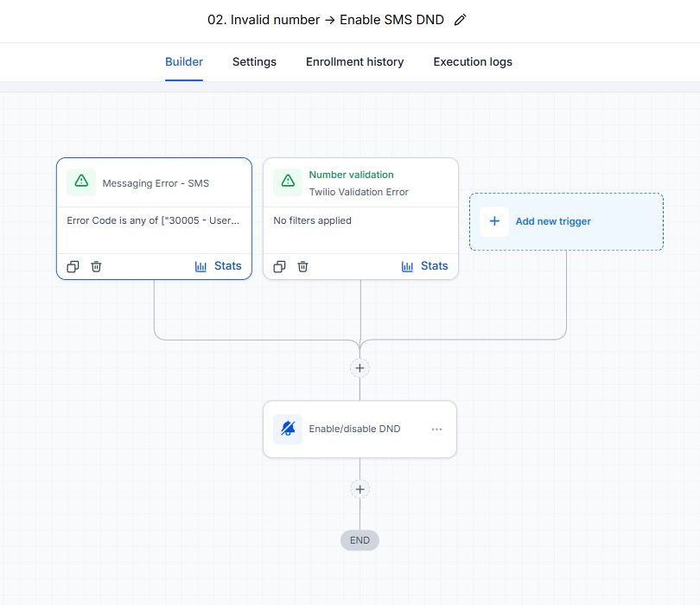The width and height of the screenshot is (700, 605).
Task: Click the workflow title text
Action: [326, 20]
